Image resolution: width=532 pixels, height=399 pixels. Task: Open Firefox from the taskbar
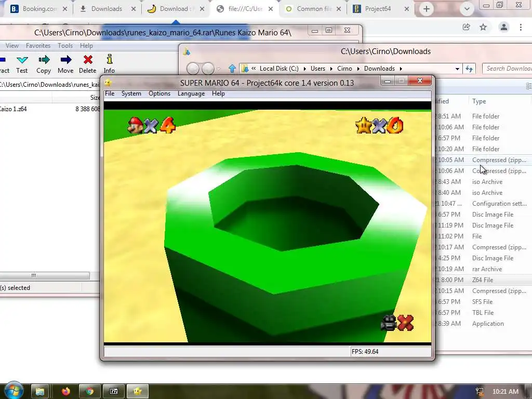66,392
